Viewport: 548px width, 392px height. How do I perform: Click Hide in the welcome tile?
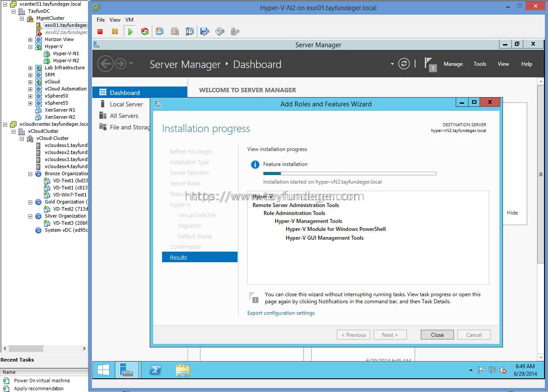coord(512,213)
